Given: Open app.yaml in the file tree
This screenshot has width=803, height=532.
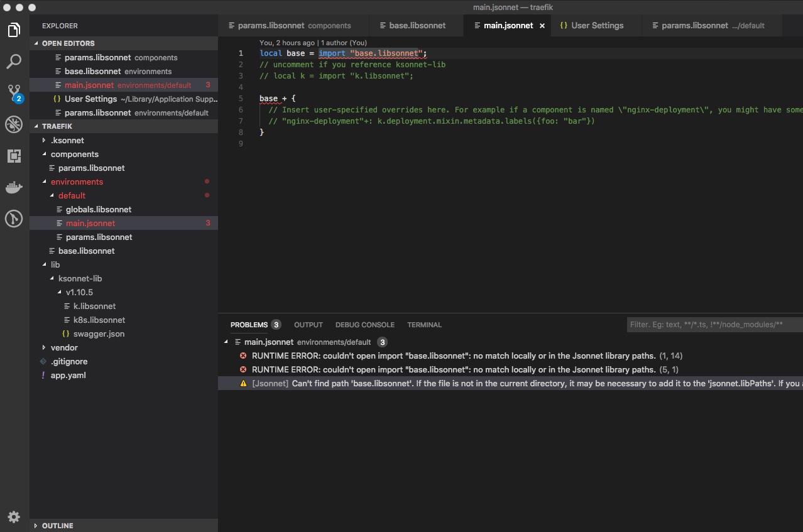Looking at the screenshot, I should 68,375.
